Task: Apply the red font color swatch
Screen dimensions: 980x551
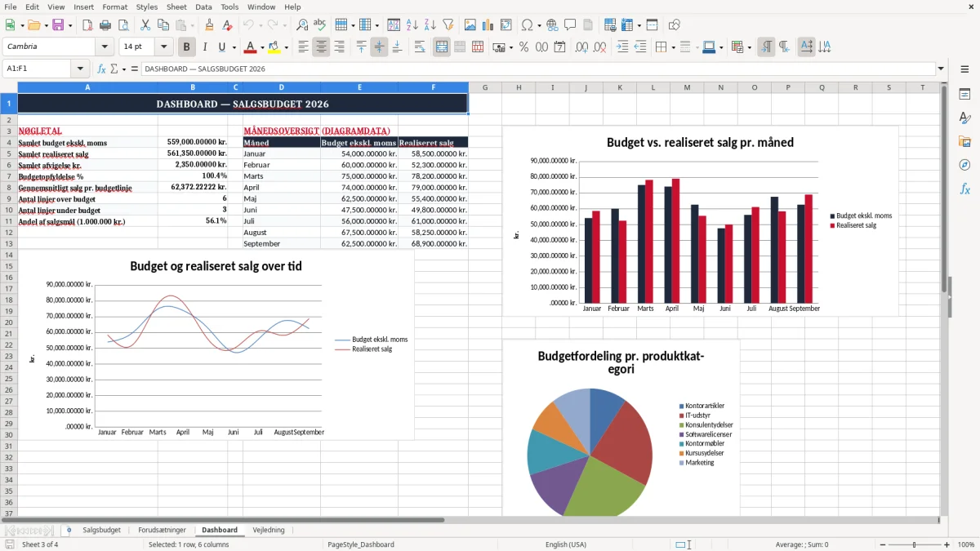Action: coord(251,47)
